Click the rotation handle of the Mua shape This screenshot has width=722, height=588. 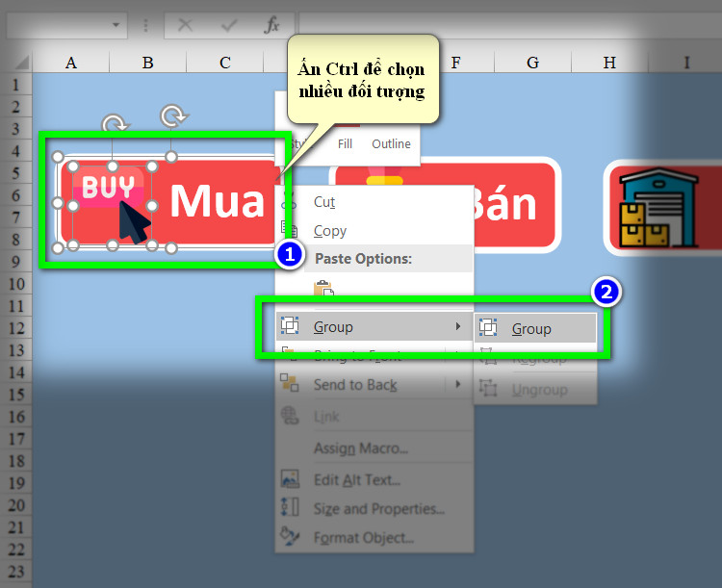click(173, 116)
